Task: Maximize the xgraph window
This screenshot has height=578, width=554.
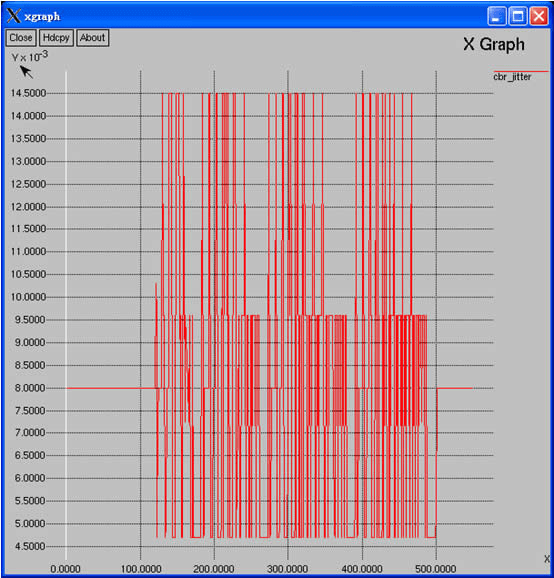Action: pyautogui.click(x=518, y=16)
